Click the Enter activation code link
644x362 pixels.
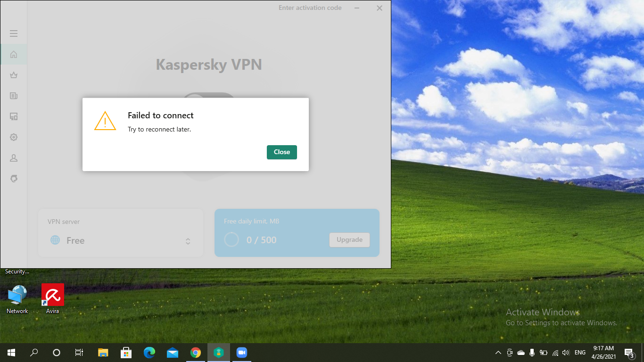tap(310, 8)
